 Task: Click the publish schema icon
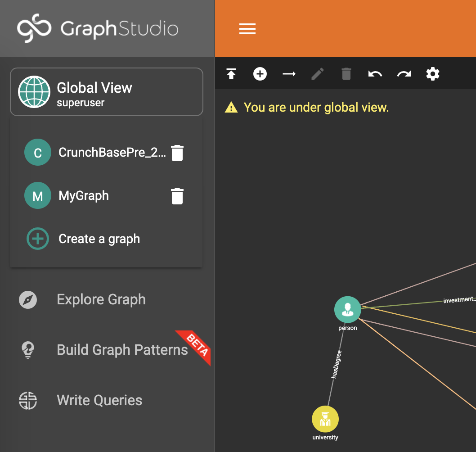click(x=231, y=74)
